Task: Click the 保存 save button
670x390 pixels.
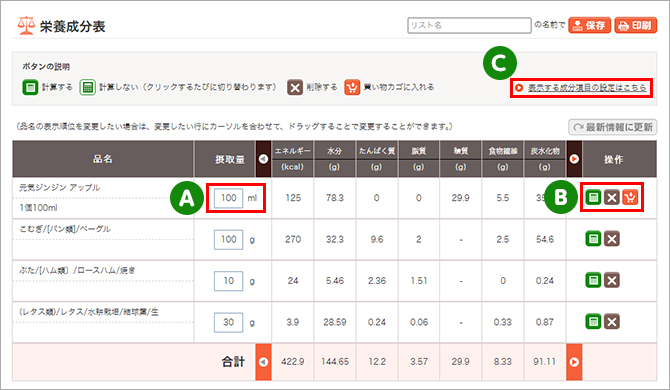Action: (590, 25)
